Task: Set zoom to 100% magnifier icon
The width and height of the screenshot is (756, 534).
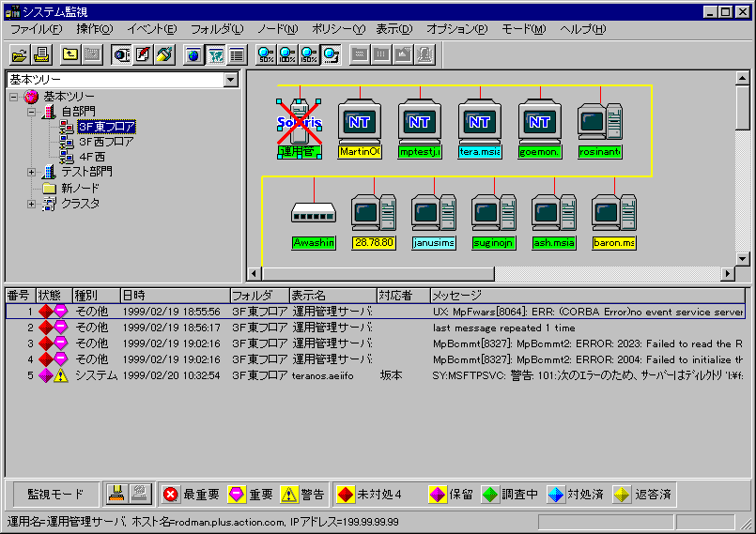Action: (x=287, y=55)
